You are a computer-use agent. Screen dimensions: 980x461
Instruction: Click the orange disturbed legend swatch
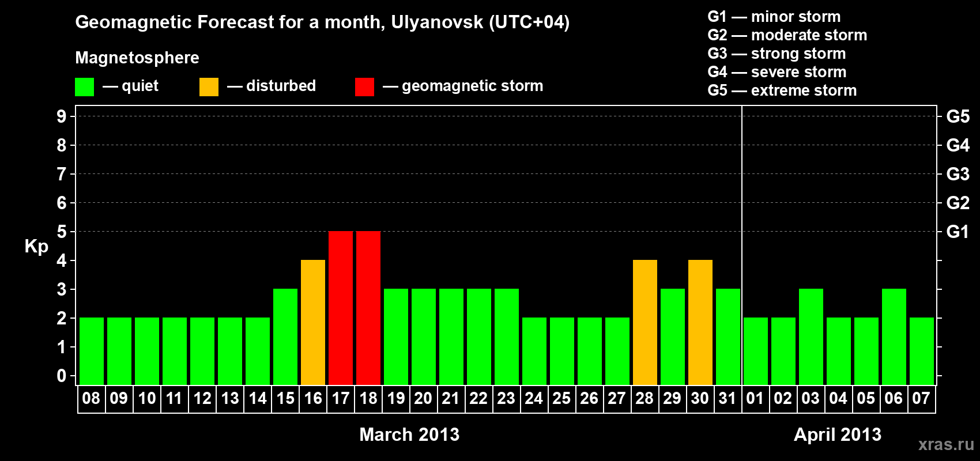click(x=209, y=87)
